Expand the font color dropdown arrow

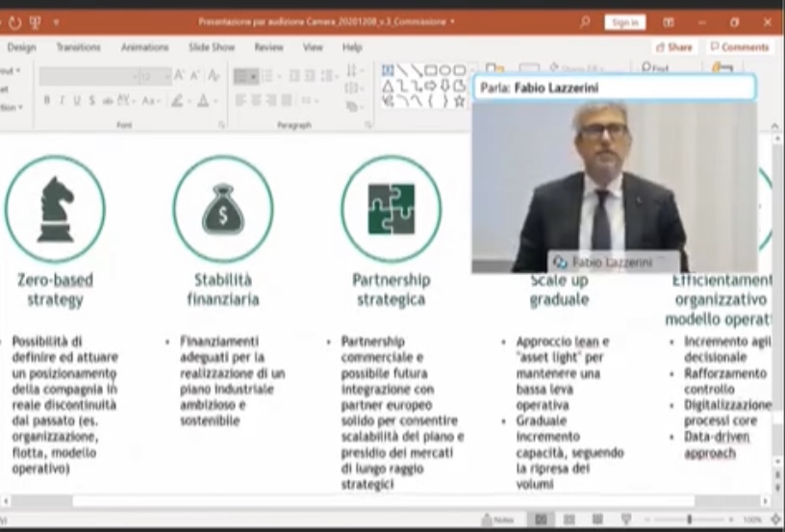point(216,101)
